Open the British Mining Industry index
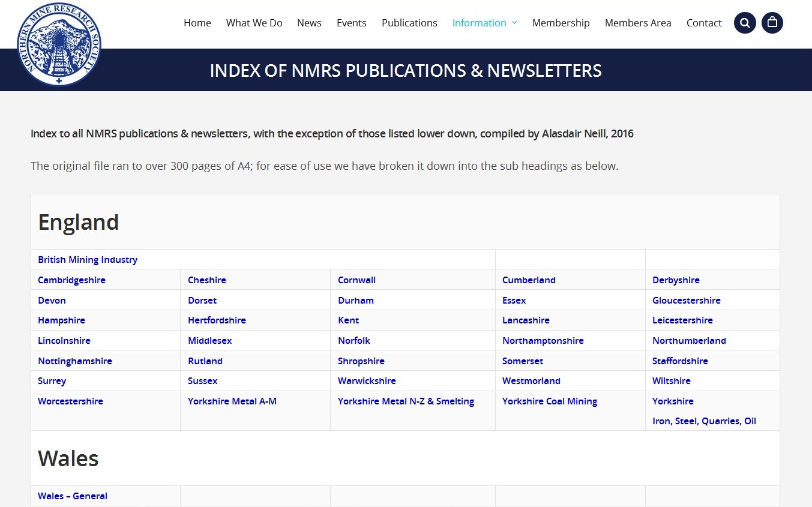This screenshot has width=812, height=507. pyautogui.click(x=88, y=260)
